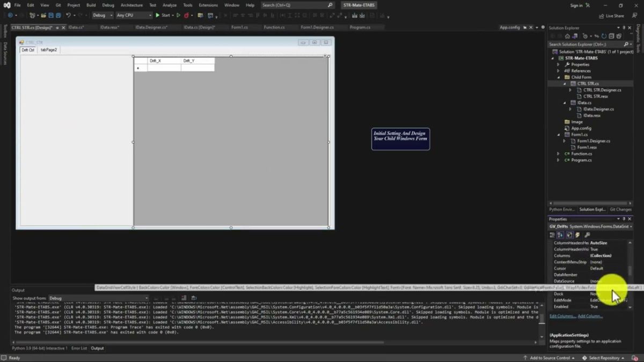Toggle auto-hide pin on Properties panel
Viewport: 644px width, 362px height.
coord(624,219)
